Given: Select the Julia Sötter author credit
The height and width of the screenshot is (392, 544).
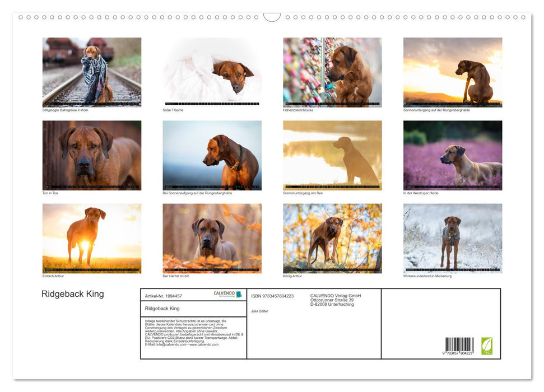Looking at the screenshot, I should pos(260,311).
